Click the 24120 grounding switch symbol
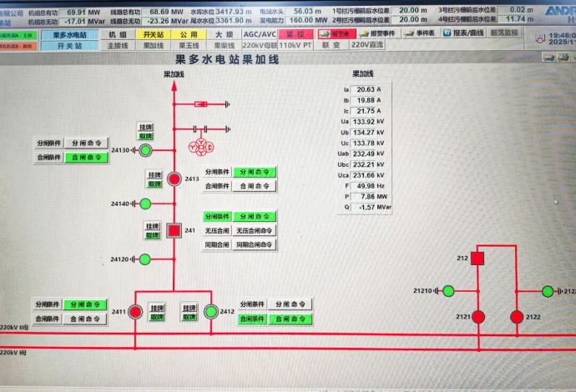 click(x=145, y=259)
